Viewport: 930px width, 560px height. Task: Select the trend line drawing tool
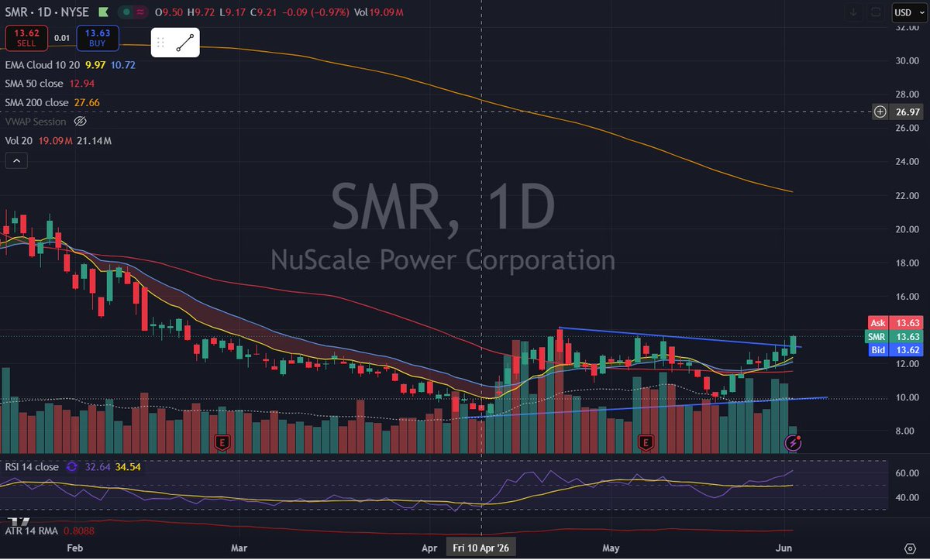(184, 43)
